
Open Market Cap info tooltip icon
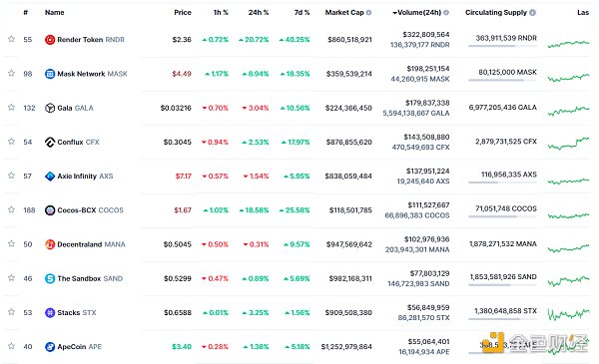(x=368, y=13)
